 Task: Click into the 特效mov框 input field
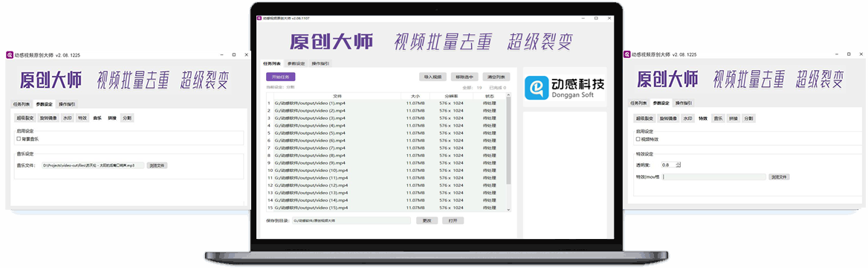pos(715,177)
